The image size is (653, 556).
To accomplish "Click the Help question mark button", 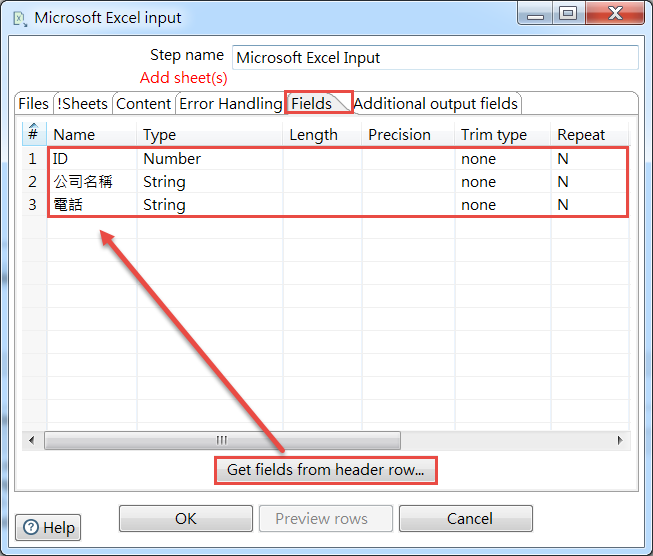I will click(48, 527).
